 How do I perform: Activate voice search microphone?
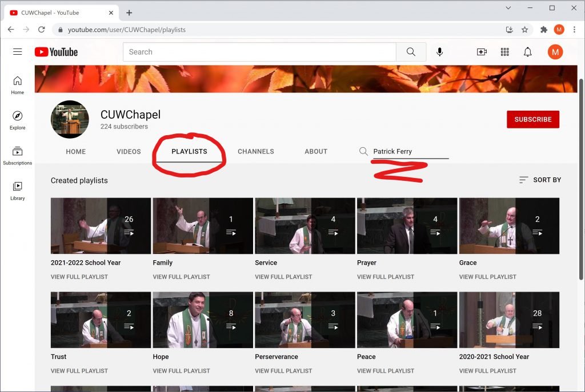pos(439,52)
